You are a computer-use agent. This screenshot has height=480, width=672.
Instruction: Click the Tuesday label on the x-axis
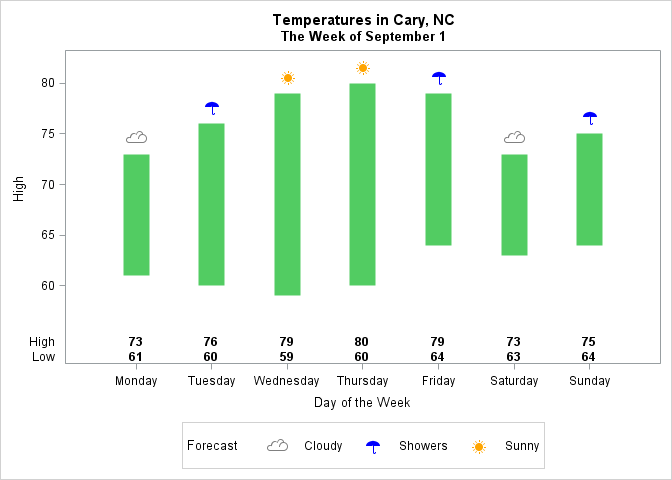pyautogui.click(x=212, y=381)
